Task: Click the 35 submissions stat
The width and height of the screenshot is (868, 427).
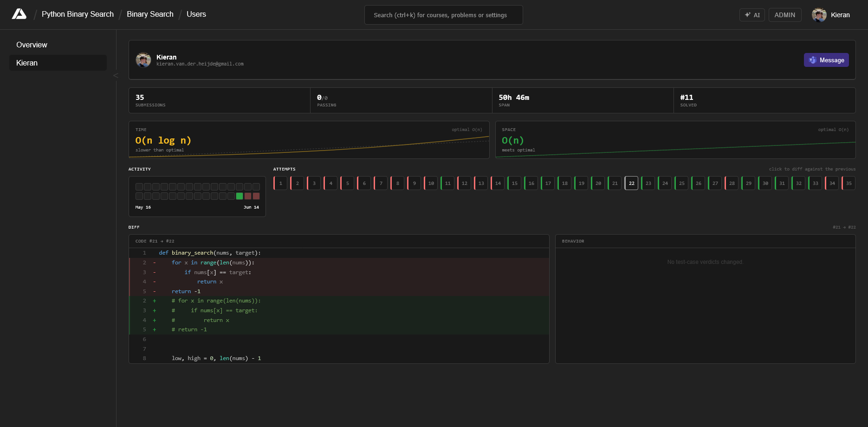Action: coord(220,100)
